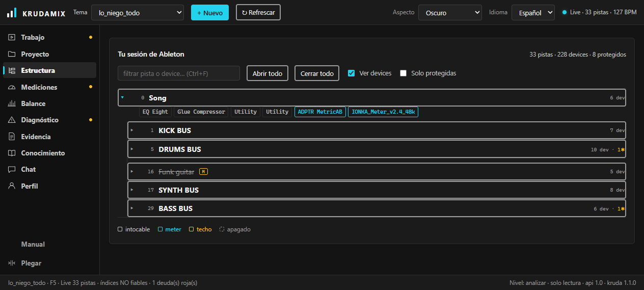644x290 pixels.
Task: Toggle the Ver devices checkbox
Action: pyautogui.click(x=351, y=73)
